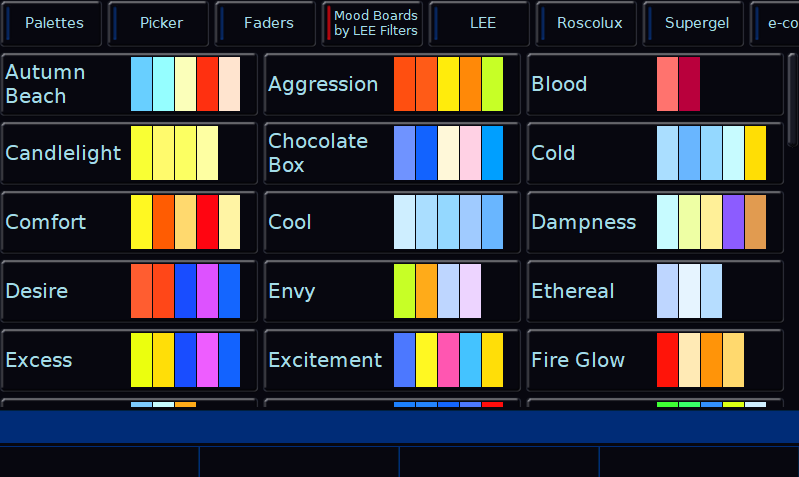Switch to the Palettes tab

[51, 23]
